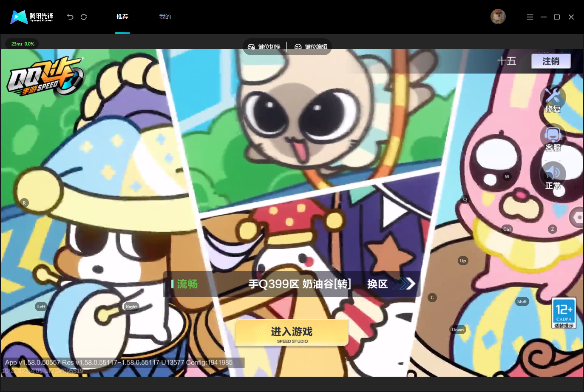This screenshot has height=392, width=584.
Task: Click 换区 to change server
Action: [x=391, y=284]
